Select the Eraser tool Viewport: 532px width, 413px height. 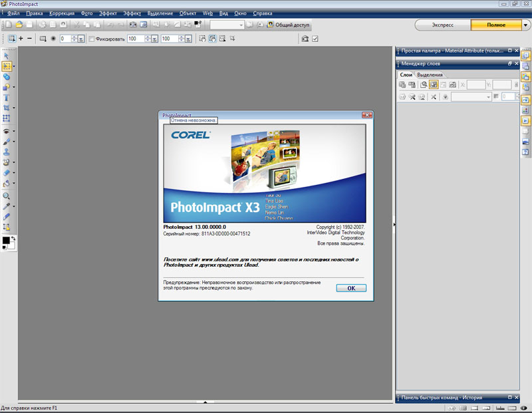[x=7, y=172]
